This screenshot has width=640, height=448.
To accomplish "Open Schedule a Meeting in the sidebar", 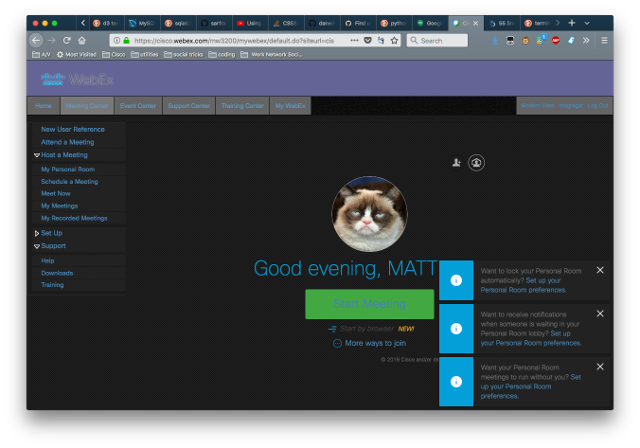I will (x=69, y=182).
